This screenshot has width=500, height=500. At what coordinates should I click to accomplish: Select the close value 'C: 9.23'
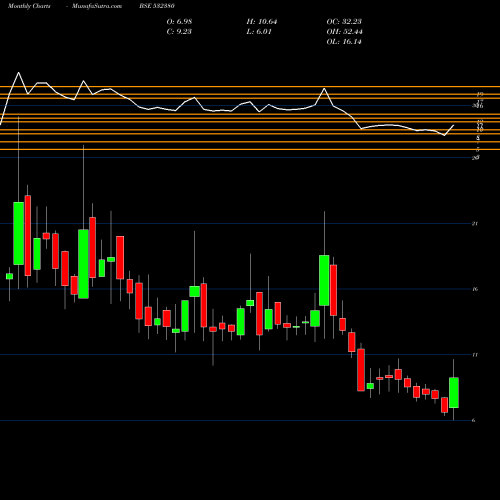pos(179,32)
